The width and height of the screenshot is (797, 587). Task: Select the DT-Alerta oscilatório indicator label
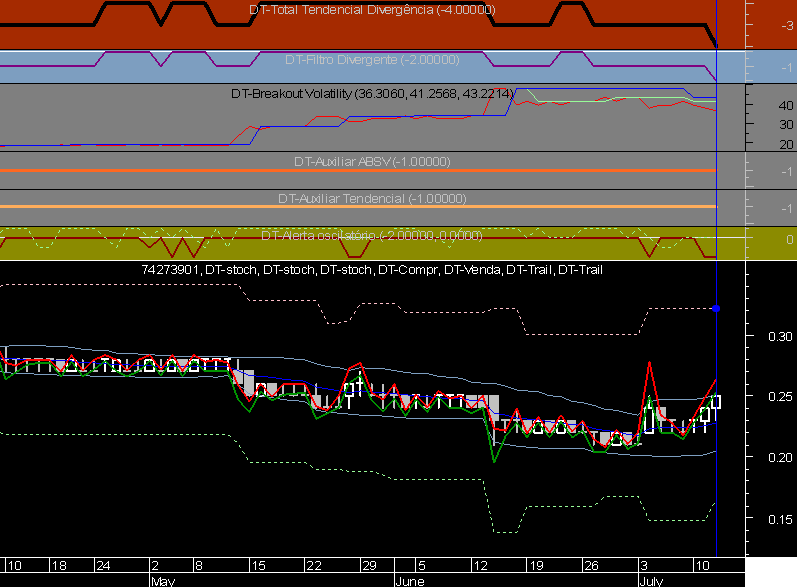click(372, 236)
